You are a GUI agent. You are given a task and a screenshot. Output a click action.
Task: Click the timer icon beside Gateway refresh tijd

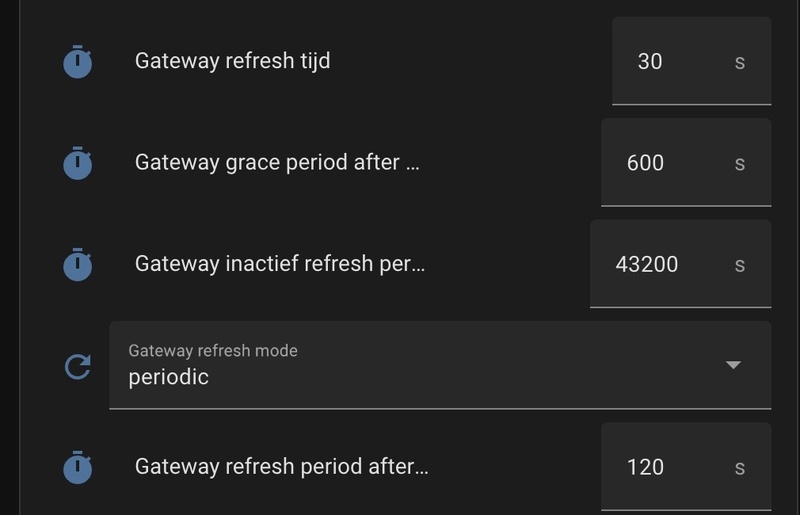(77, 62)
